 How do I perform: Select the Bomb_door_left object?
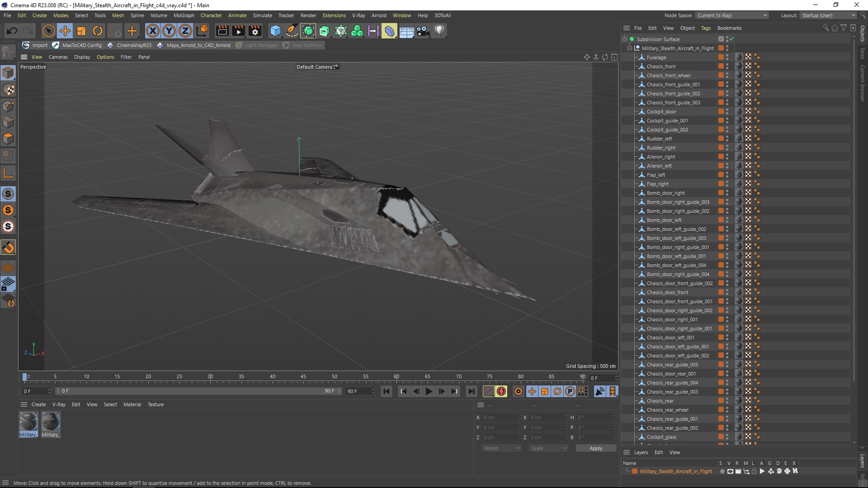pos(664,220)
